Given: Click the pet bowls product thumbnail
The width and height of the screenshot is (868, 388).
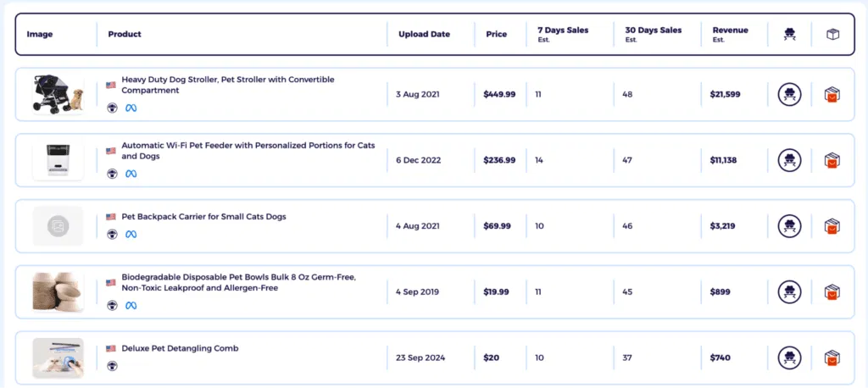Looking at the screenshot, I should [x=58, y=292].
